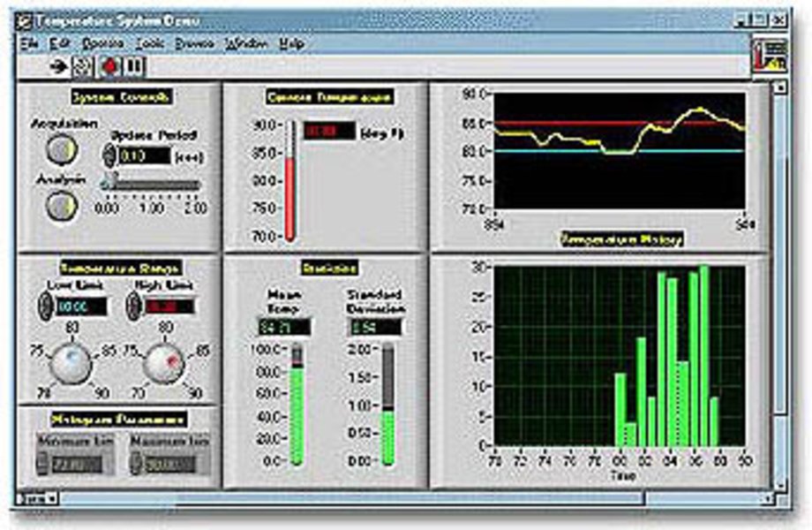The width and height of the screenshot is (812, 530).
Task: Click the red thermometer indicator
Action: 290,181
